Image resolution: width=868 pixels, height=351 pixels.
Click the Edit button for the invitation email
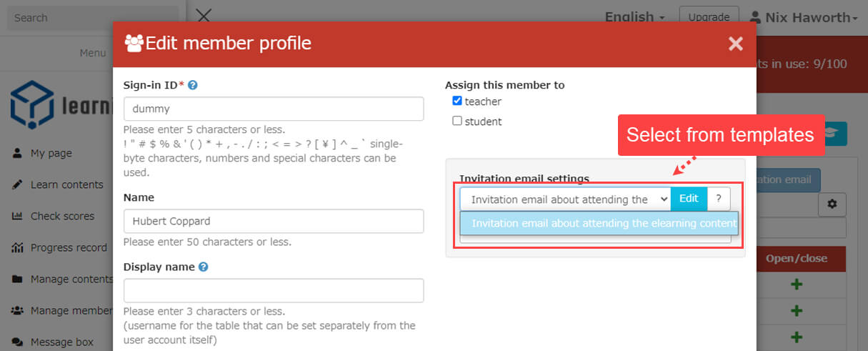[689, 199]
